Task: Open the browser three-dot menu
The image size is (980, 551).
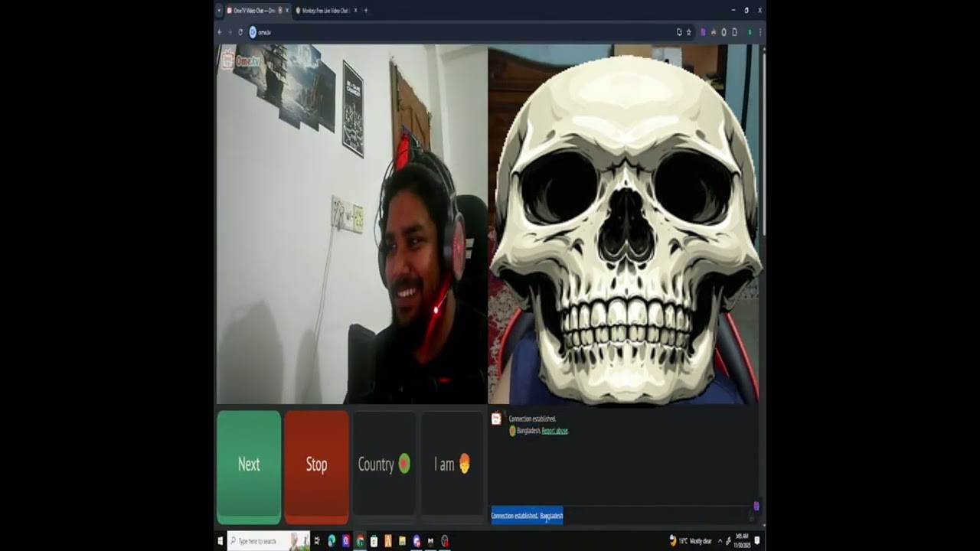Action: (760, 32)
